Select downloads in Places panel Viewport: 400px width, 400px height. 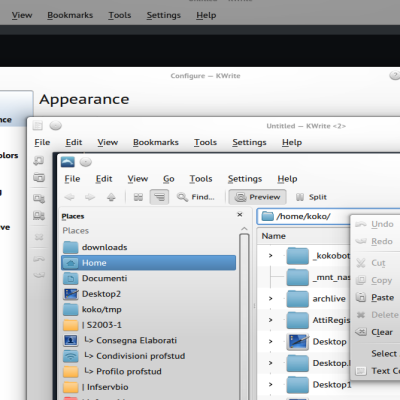149,247
